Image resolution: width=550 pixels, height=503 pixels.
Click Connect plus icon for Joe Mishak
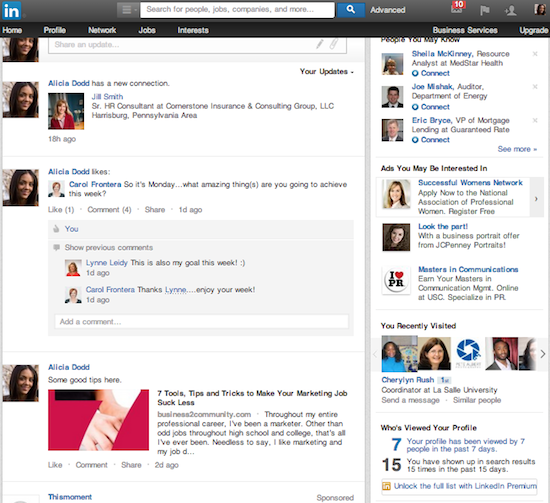[x=415, y=107]
